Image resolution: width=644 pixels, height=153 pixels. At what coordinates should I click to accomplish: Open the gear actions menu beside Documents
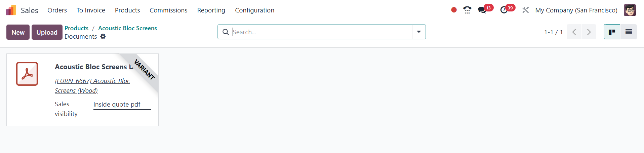[x=103, y=36]
